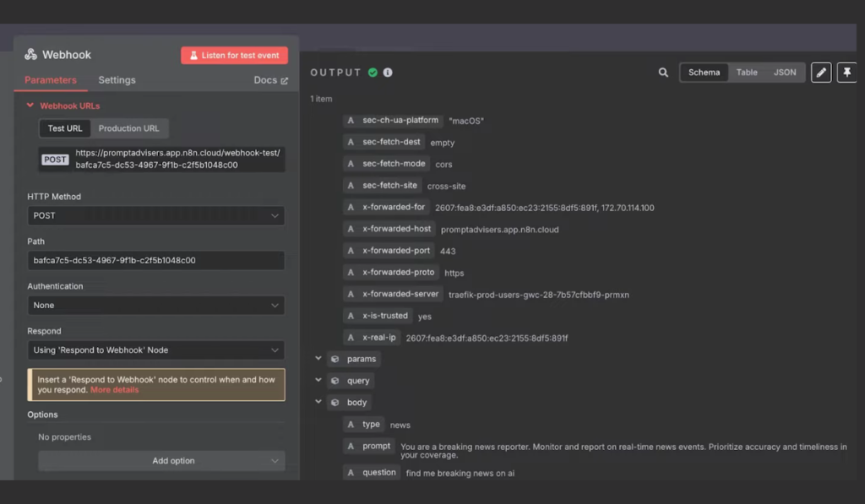Screen dimensions: 865x504
Task: Click the Listen for test event button
Action: coord(234,55)
